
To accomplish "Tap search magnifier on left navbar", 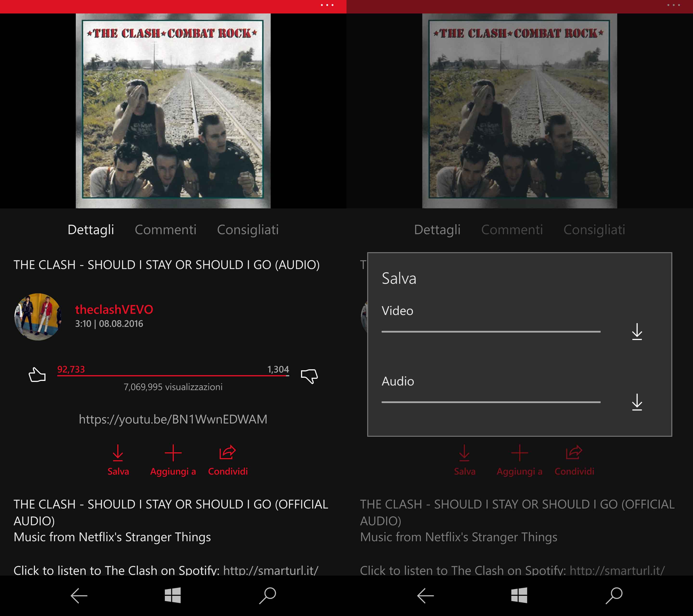I will coord(268,596).
